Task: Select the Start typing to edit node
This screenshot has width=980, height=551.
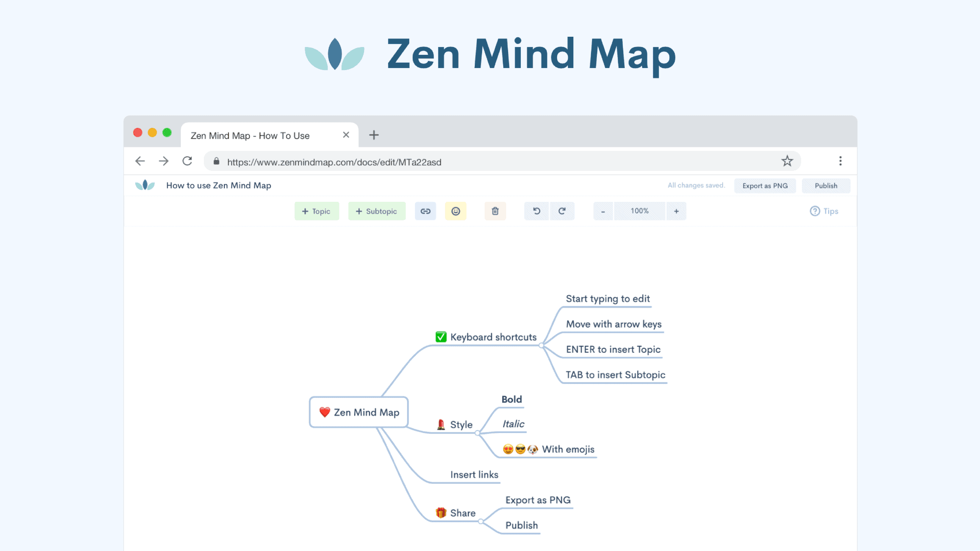Action: (608, 299)
